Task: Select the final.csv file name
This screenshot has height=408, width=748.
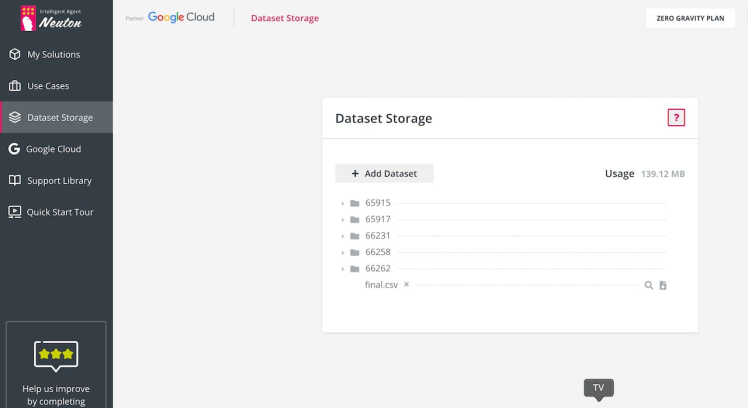Action: (x=381, y=285)
